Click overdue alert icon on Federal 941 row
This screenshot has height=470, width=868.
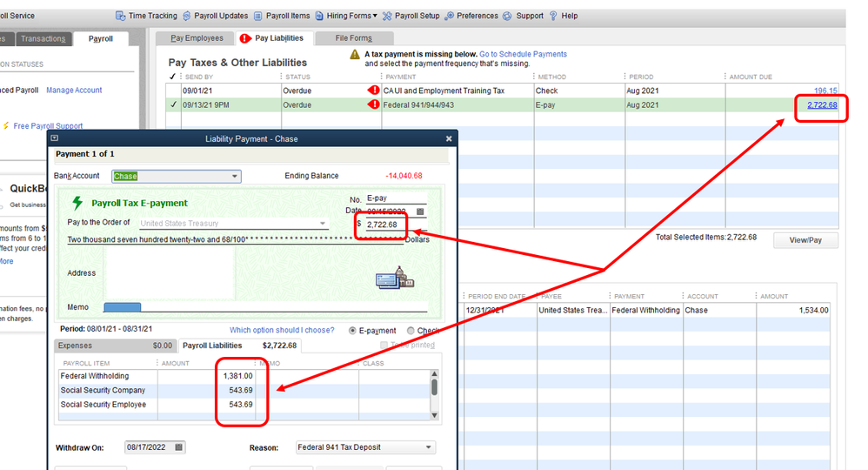(x=374, y=104)
